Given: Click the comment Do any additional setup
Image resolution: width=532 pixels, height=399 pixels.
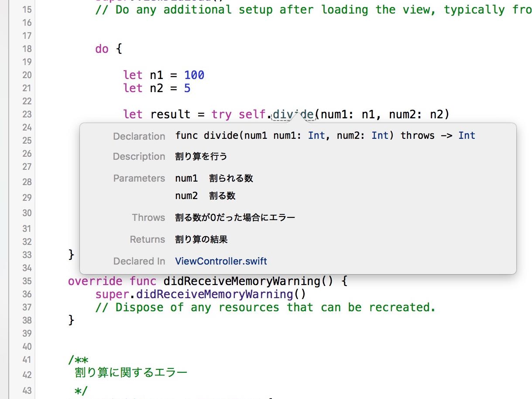Looking at the screenshot, I should (x=313, y=10).
